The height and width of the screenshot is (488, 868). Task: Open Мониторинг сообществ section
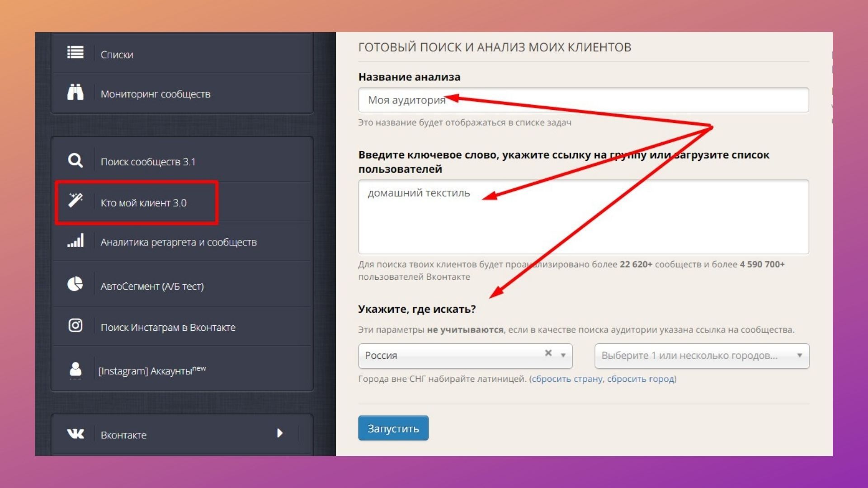156,94
